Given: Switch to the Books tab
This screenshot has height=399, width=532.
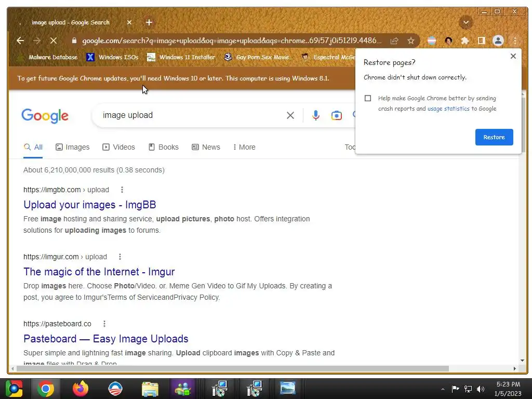Looking at the screenshot, I should 164,147.
